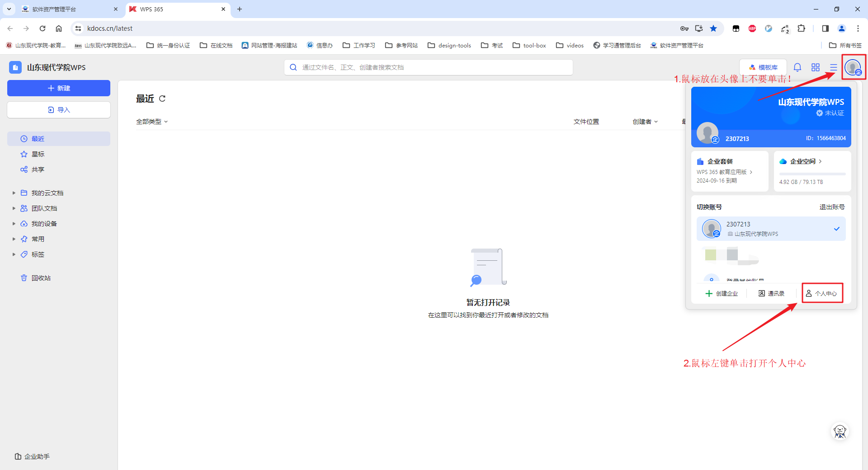
Task: Open WPS 365 教育应用版 plan link
Action: click(725, 172)
